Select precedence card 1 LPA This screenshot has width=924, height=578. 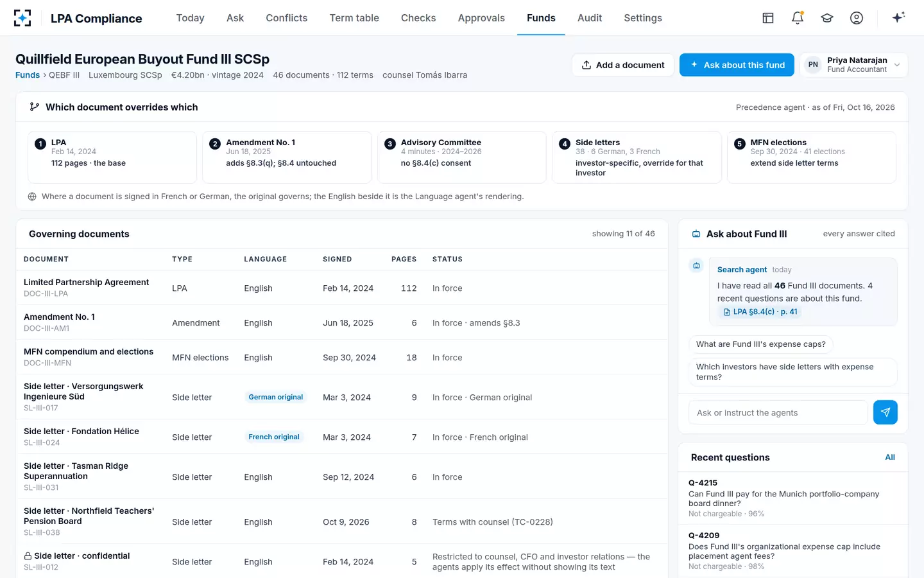point(112,157)
